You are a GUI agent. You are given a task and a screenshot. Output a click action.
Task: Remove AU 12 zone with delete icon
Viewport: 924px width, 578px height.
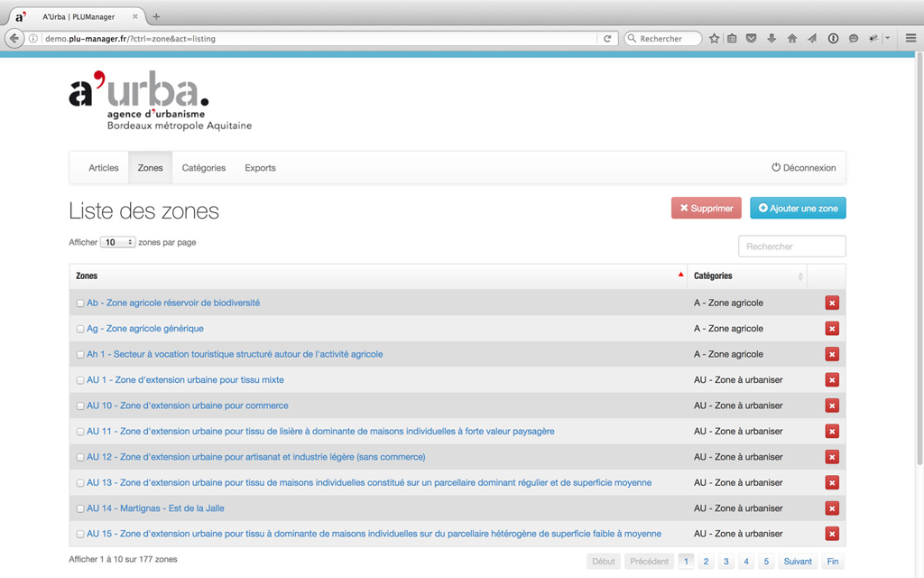pyautogui.click(x=831, y=457)
